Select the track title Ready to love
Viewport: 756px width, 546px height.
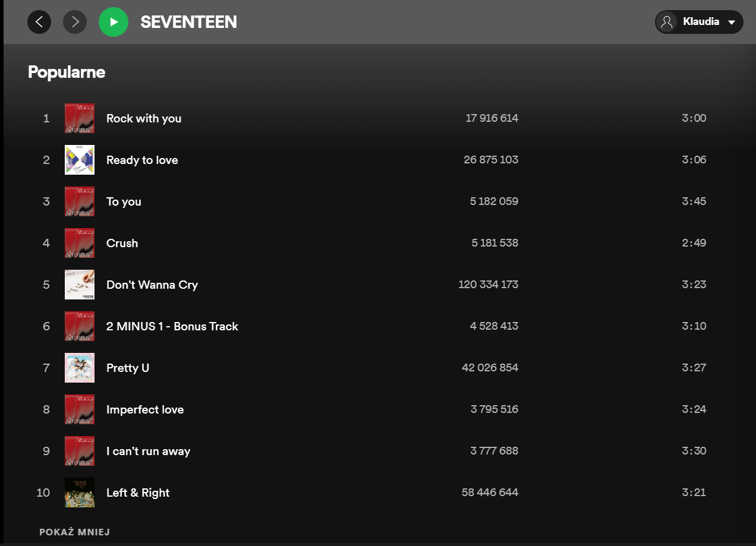[142, 160]
